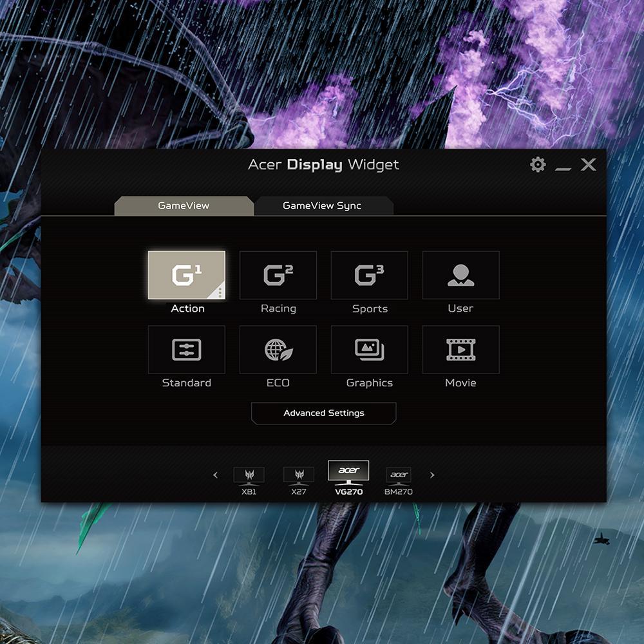The width and height of the screenshot is (644, 644).
Task: Switch to the GameView tab
Action: (x=184, y=206)
